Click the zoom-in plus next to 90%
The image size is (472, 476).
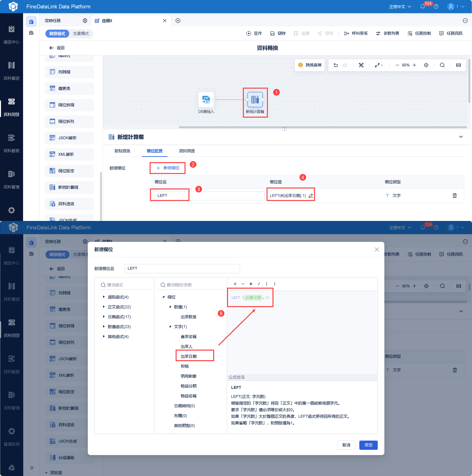(x=414, y=65)
